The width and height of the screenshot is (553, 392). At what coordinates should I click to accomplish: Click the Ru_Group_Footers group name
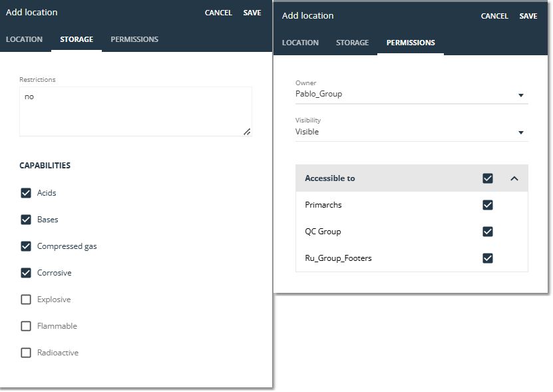coord(338,258)
